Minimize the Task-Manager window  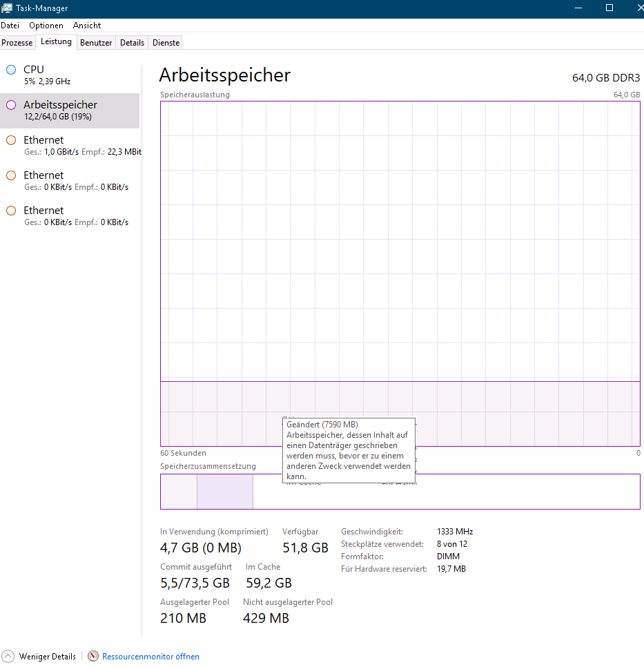coord(578,8)
